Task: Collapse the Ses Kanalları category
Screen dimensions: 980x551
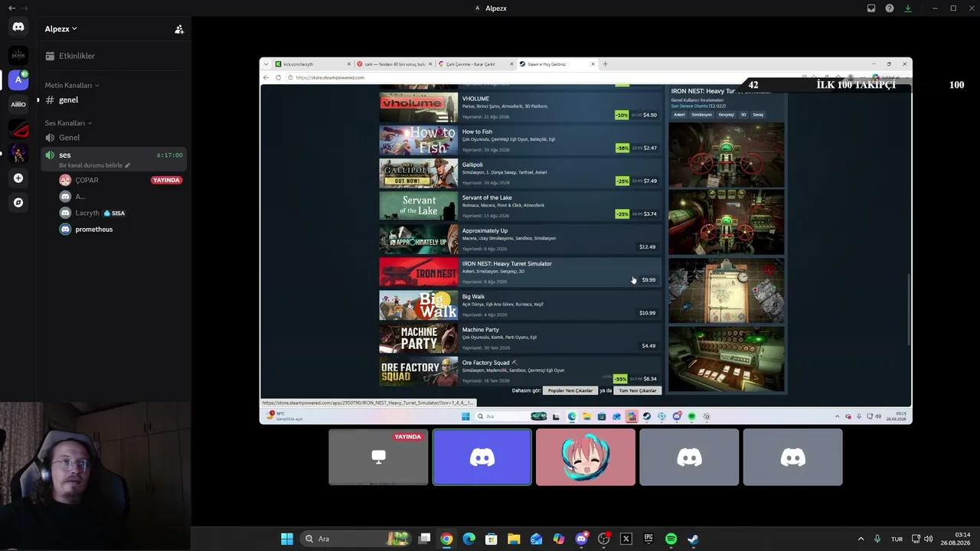Action: tap(68, 122)
